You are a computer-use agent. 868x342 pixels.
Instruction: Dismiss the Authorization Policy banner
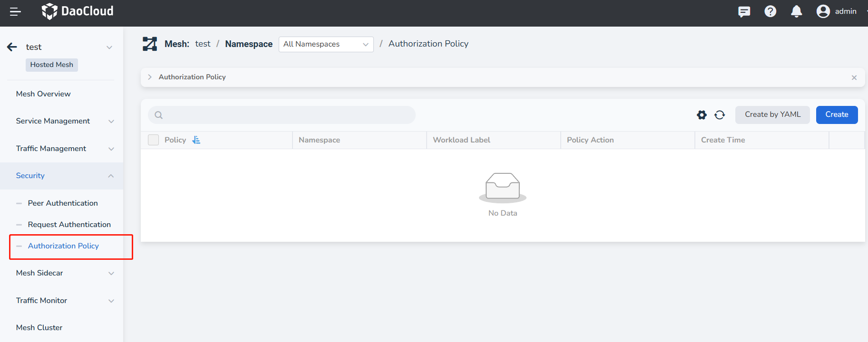854,77
